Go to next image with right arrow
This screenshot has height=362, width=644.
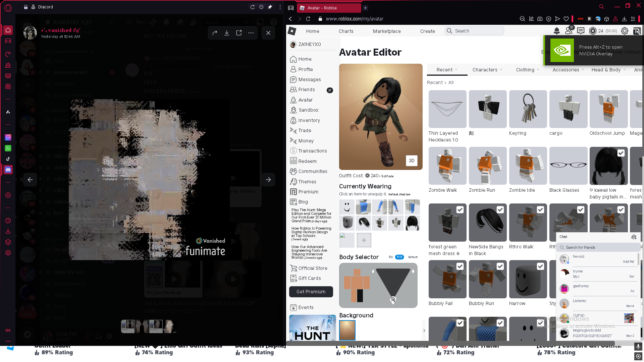(x=268, y=180)
